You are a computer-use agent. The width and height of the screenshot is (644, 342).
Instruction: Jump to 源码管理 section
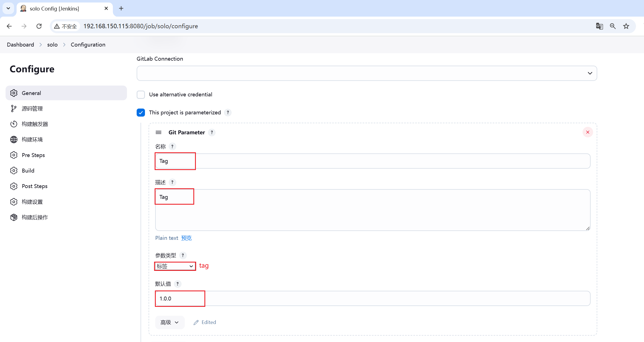point(66,108)
